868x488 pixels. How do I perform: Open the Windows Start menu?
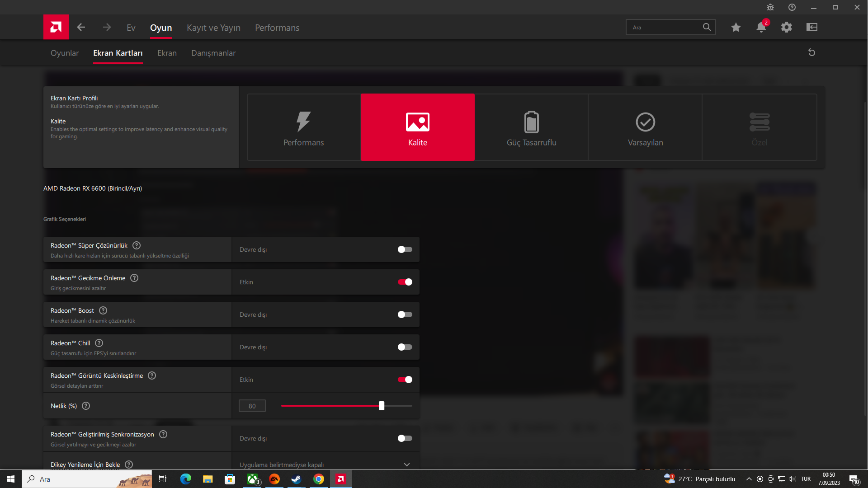point(11,479)
